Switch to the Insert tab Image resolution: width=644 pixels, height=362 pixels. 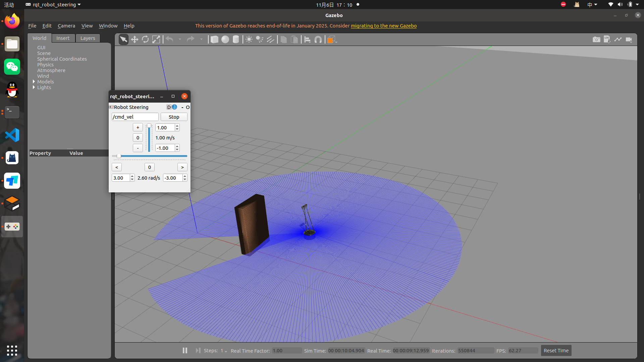pos(63,38)
